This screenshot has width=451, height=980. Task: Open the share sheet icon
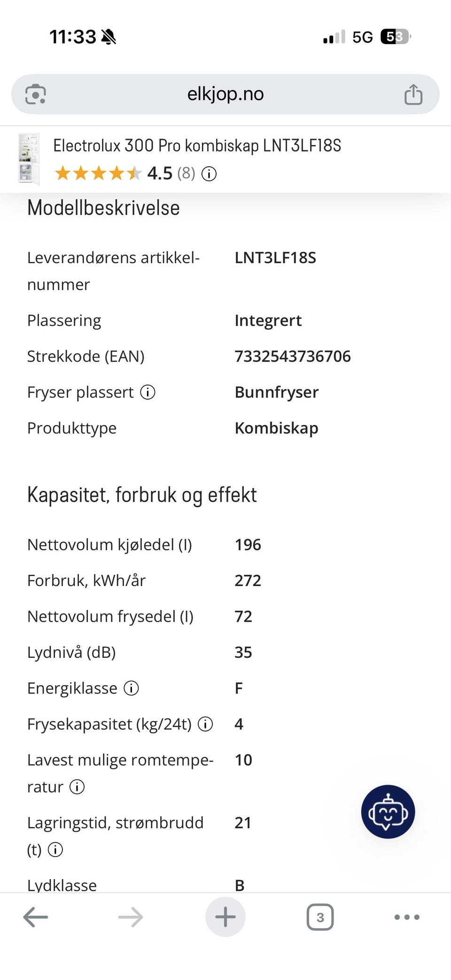tap(413, 94)
